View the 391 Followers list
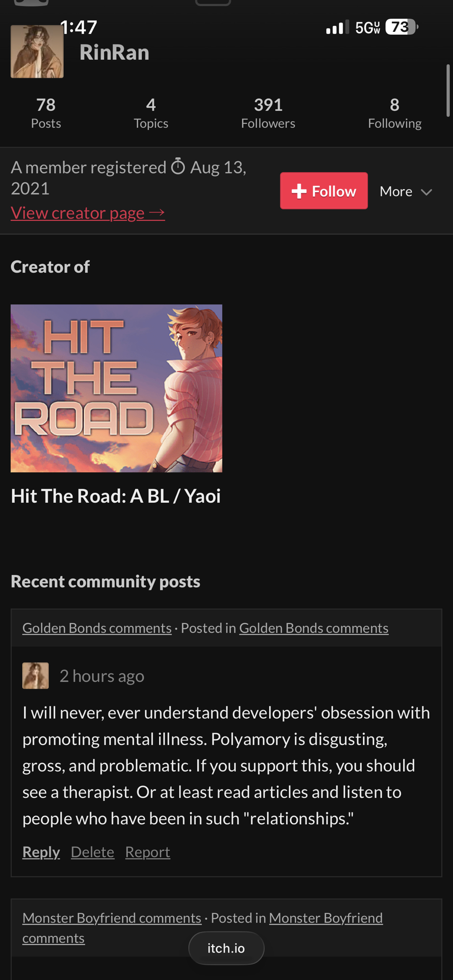453x980 pixels. 268,113
